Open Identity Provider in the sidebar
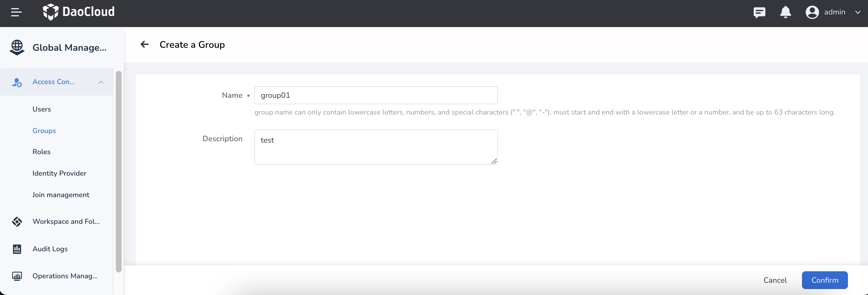 pos(59,173)
